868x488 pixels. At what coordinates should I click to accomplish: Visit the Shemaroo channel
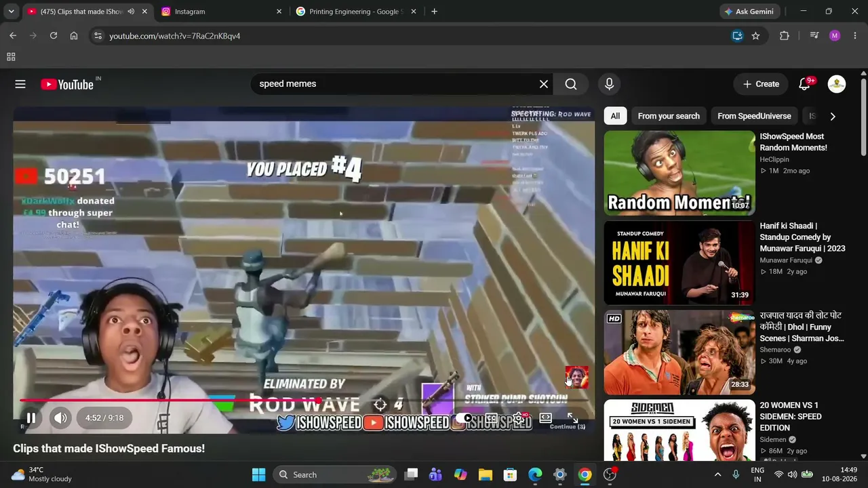point(775,350)
